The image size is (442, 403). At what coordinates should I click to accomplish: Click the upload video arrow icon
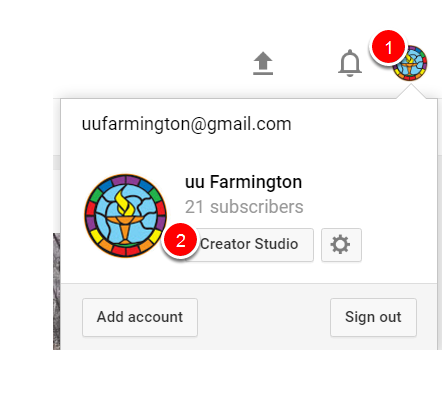(x=263, y=63)
